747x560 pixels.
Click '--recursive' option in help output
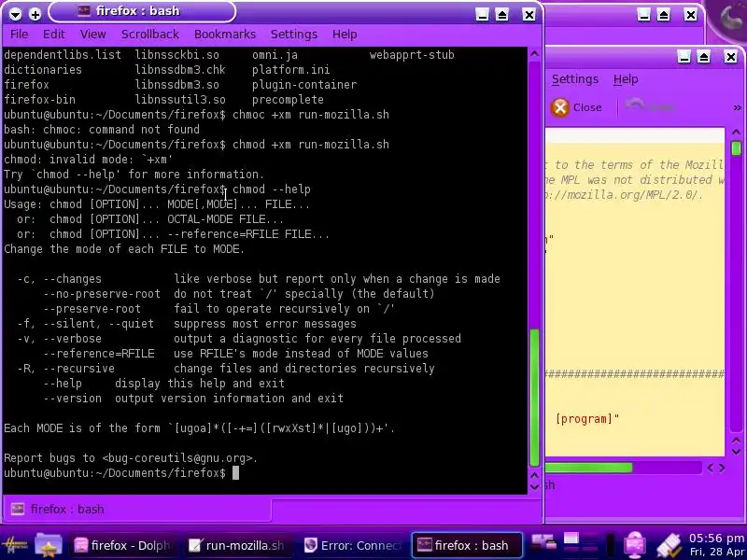(78, 368)
